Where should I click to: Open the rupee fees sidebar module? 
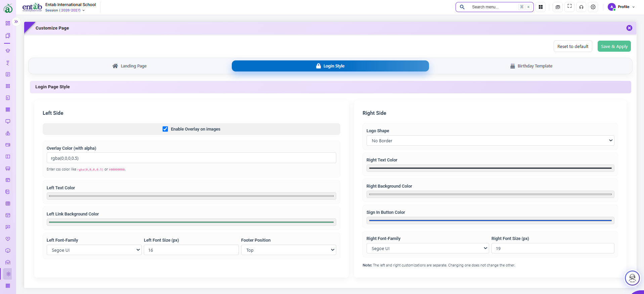[x=8, y=63]
